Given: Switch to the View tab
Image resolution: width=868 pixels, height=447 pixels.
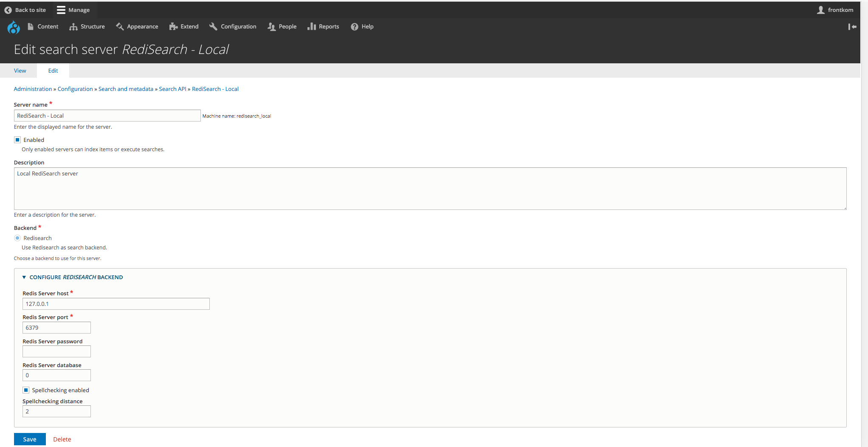Looking at the screenshot, I should [x=20, y=71].
